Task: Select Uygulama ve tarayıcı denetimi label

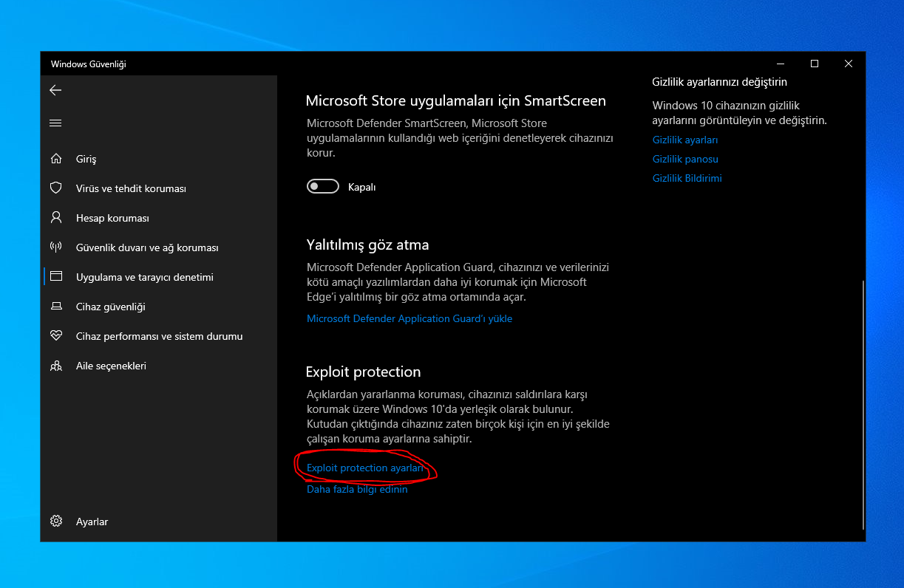Action: [145, 277]
